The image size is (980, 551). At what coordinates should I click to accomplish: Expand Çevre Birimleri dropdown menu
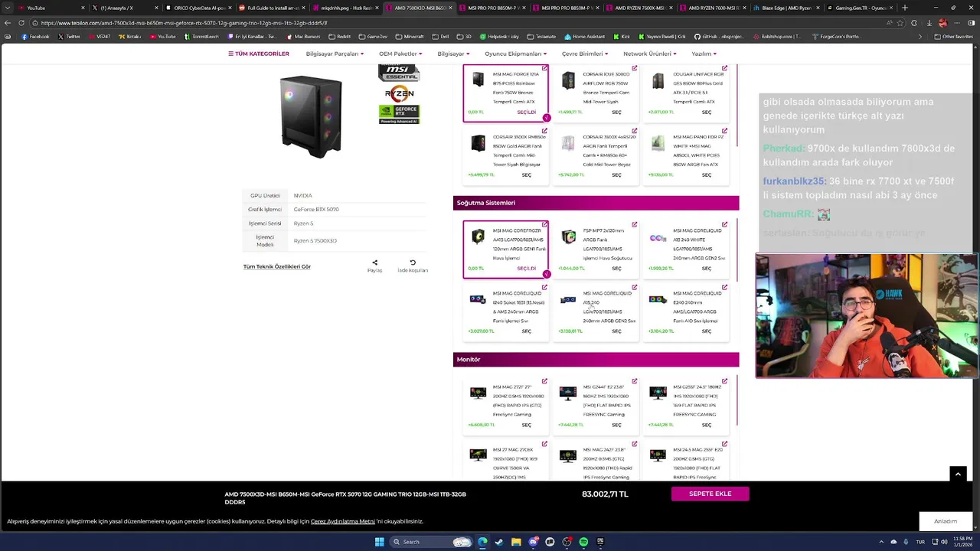585,54
